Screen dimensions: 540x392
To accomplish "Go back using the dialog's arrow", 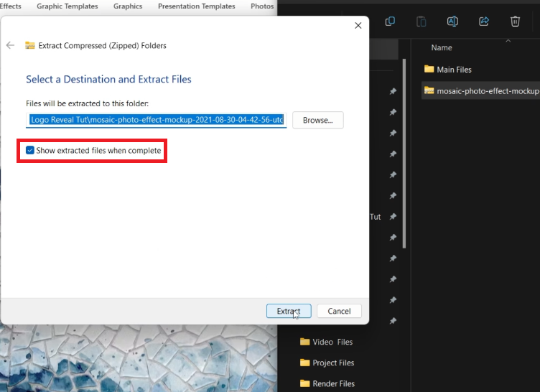I will (x=10, y=45).
